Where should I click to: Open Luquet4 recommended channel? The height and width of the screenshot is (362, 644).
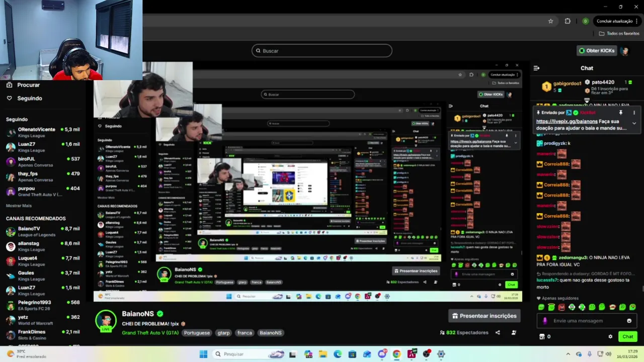pyautogui.click(x=43, y=261)
